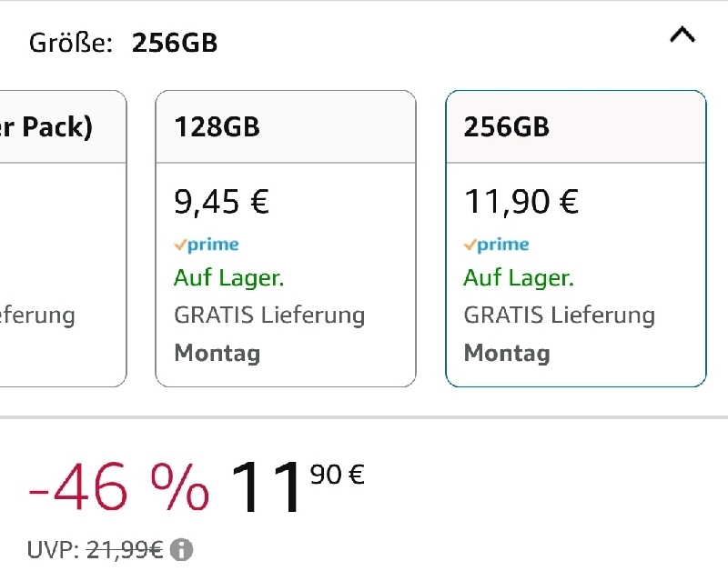Open the UVP info icon
The image size is (728, 581).
click(181, 550)
